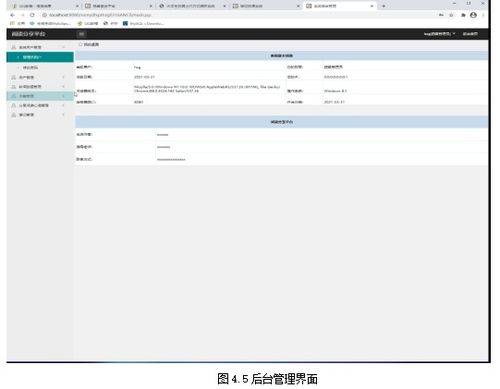
Task: Open the browser extensions puzzle icon
Action: point(463,15)
